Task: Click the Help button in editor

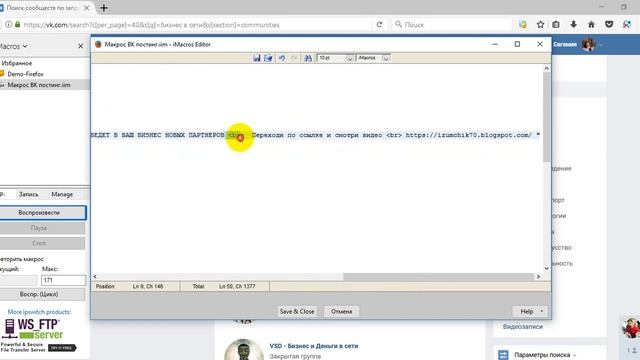Action: (x=526, y=311)
